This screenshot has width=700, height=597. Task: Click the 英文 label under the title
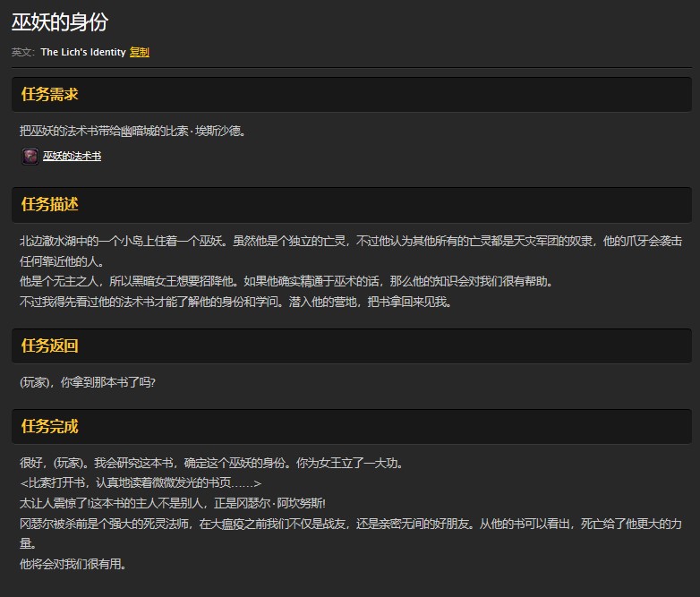click(23, 52)
